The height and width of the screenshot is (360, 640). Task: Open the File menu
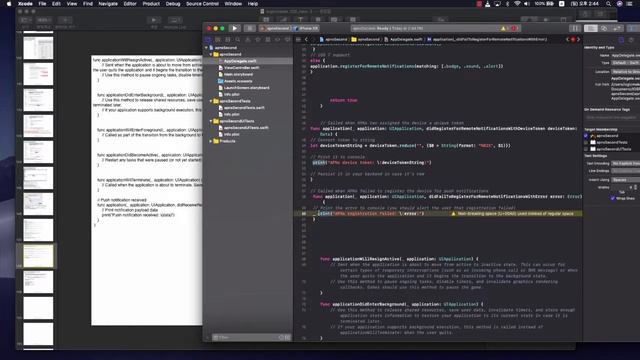tap(42, 4)
